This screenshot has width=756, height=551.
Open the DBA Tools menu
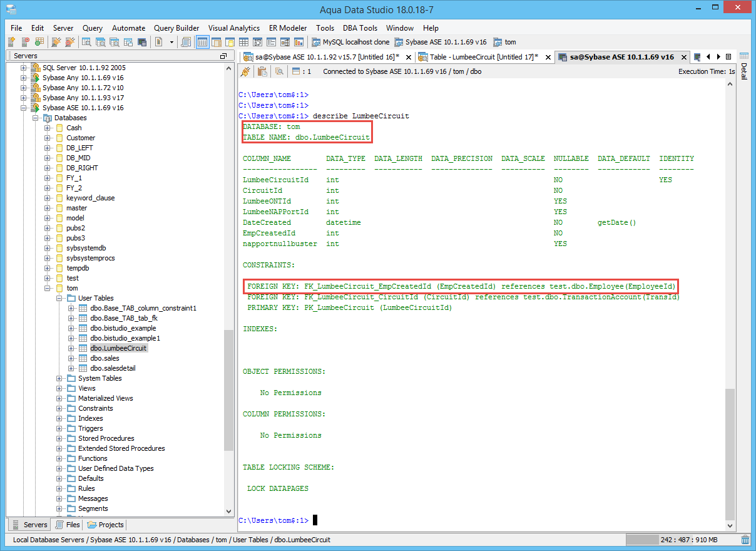tap(360, 28)
